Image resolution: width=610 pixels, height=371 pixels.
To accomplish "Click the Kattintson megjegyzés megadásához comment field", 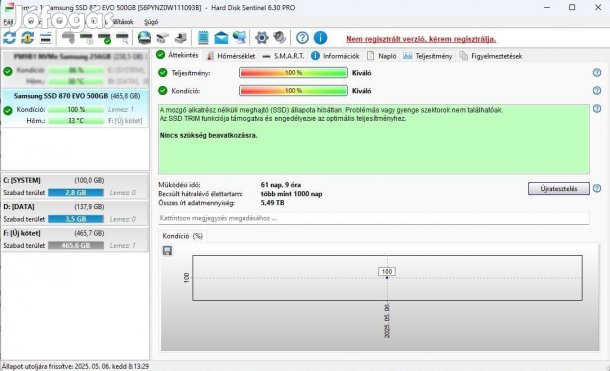I will pyautogui.click(x=374, y=218).
